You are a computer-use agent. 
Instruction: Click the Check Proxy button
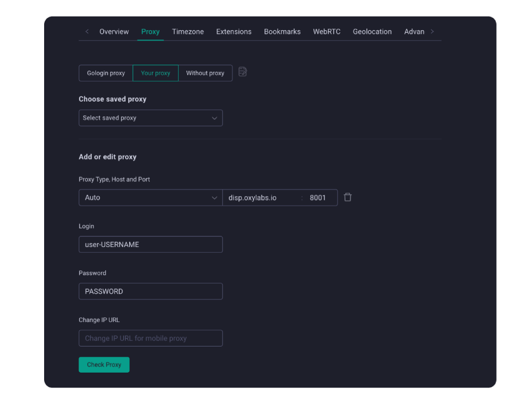click(x=104, y=364)
